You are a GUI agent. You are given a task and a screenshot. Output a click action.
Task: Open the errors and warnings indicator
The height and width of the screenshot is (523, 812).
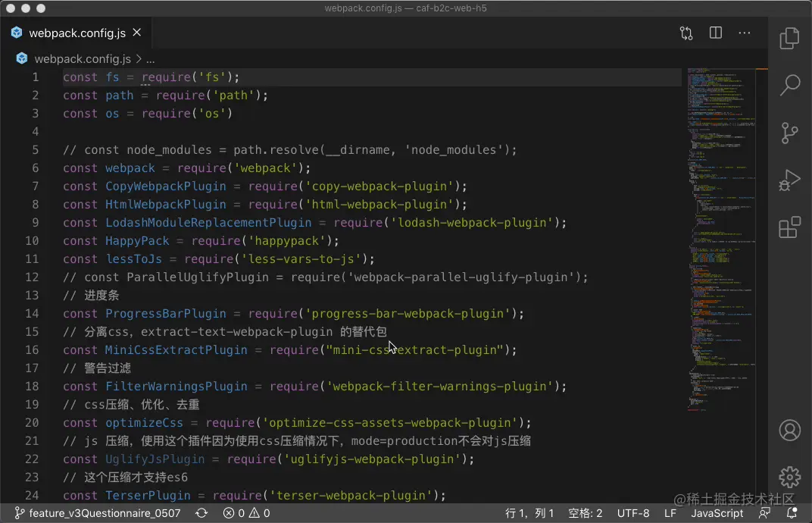246,513
